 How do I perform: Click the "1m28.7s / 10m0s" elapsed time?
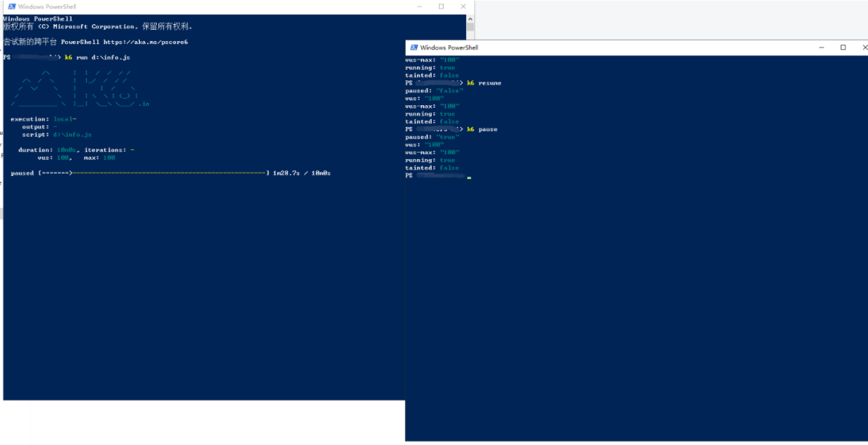pyautogui.click(x=301, y=174)
